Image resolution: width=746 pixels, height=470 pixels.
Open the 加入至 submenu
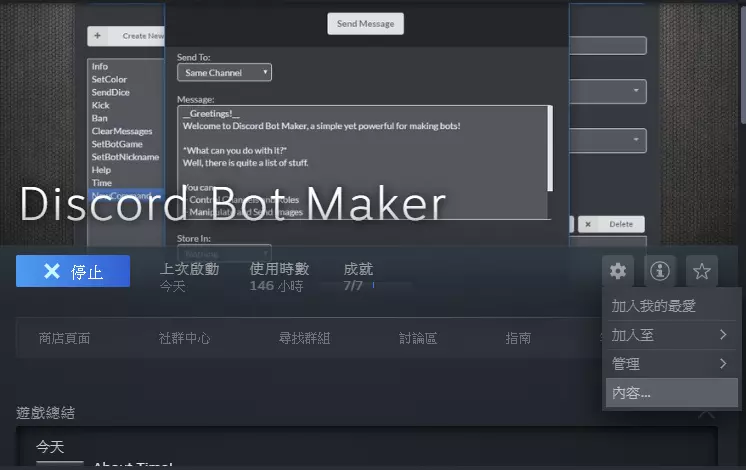(671, 335)
